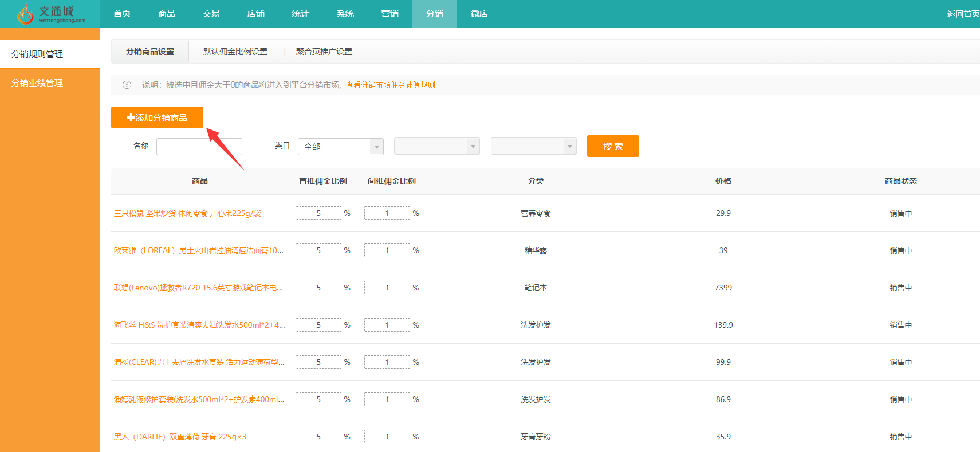Click category 营养零食 cell
980x452 pixels.
pos(536,213)
